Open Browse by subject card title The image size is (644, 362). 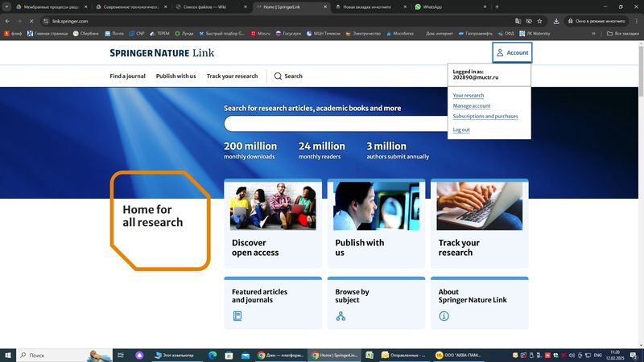coord(352,295)
